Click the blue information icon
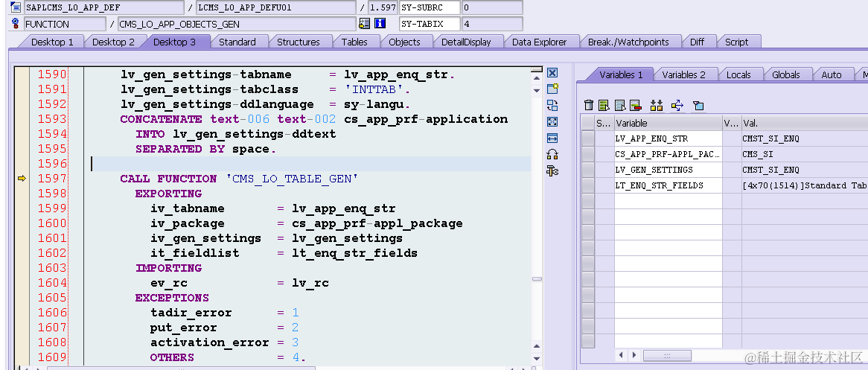This screenshot has width=868, height=370. [380, 24]
